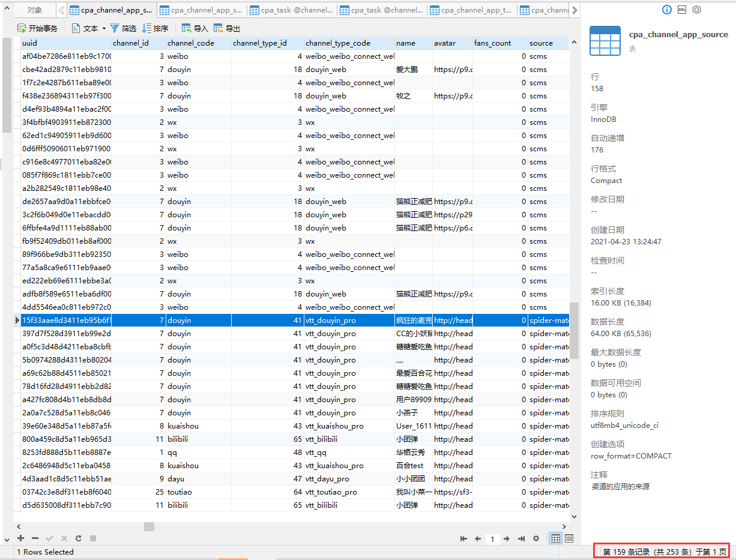The image size is (736, 560).
Task: Click the page number input field
Action: (x=492, y=539)
